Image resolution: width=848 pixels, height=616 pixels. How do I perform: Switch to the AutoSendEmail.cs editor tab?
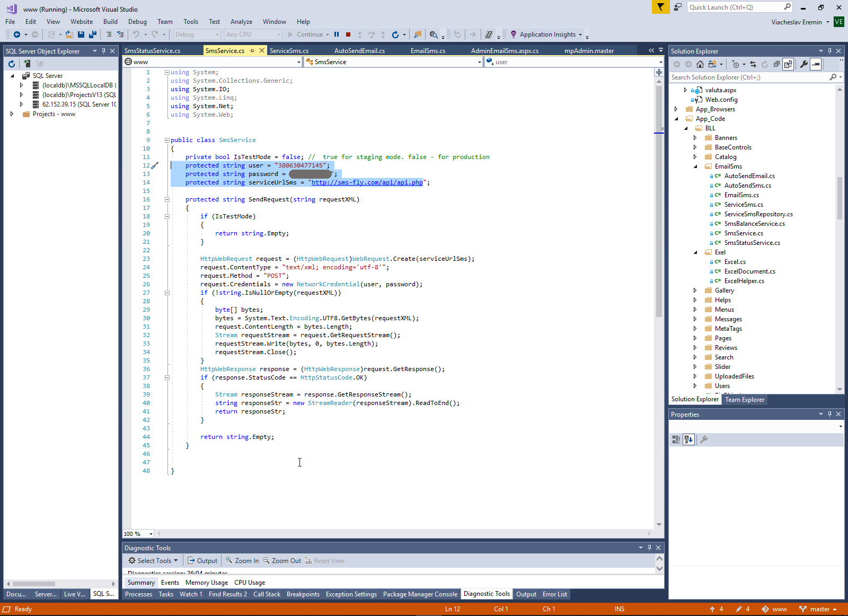click(x=359, y=51)
